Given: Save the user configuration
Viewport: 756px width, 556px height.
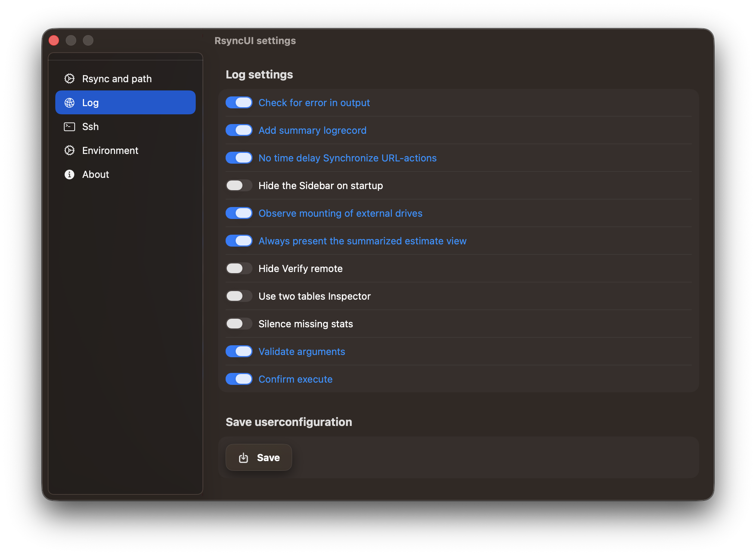Looking at the screenshot, I should click(259, 458).
